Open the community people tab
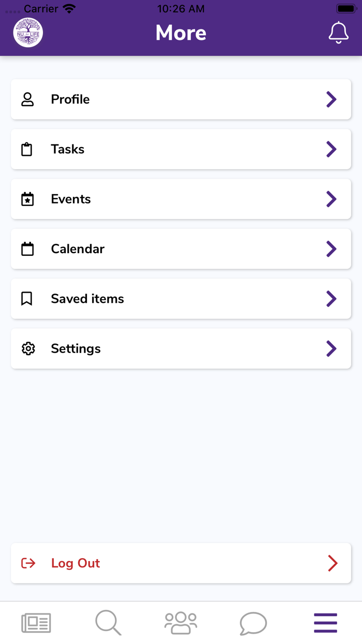Viewport: 362px width, 644px height. (181, 623)
